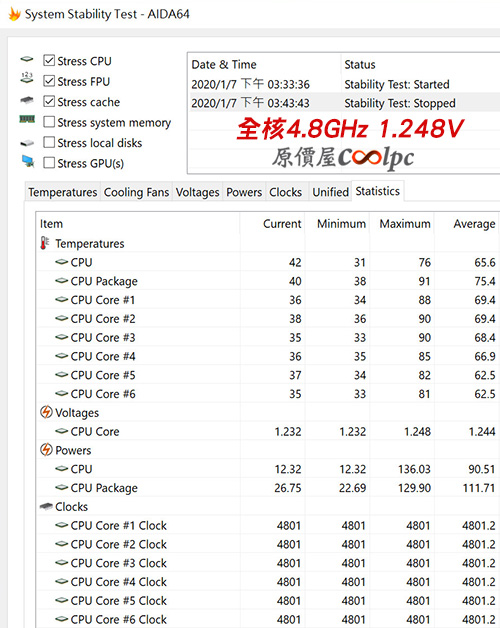The image size is (500, 628).
Task: Click the lightning icon beside Powers
Action: point(46,450)
